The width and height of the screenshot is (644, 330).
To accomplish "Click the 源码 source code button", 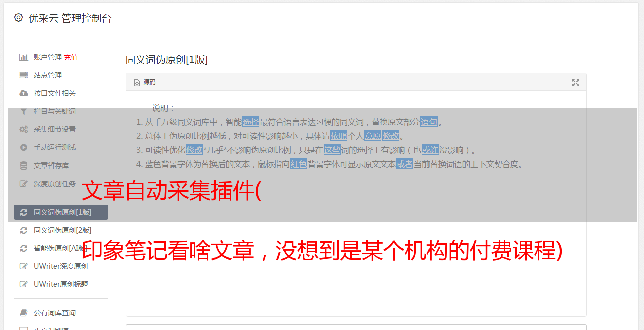I will click(x=145, y=82).
